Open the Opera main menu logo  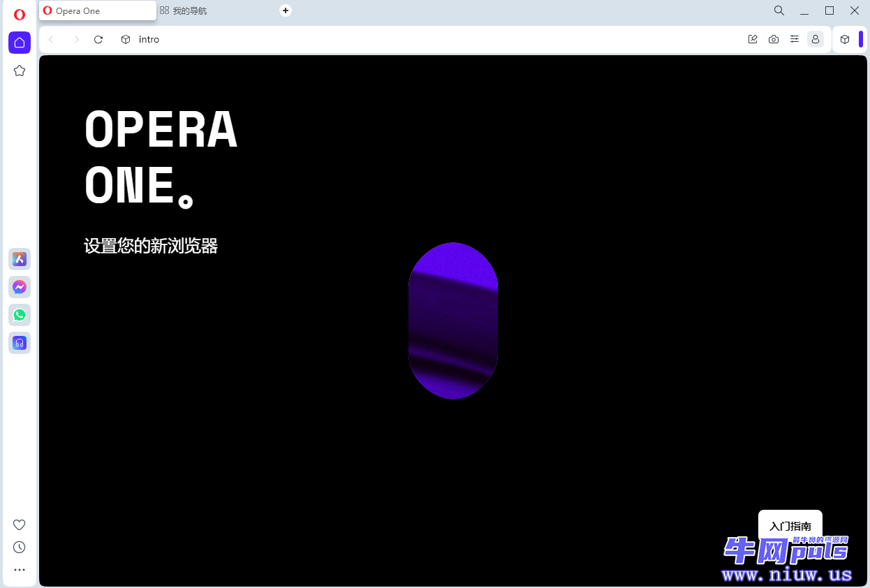point(20,15)
